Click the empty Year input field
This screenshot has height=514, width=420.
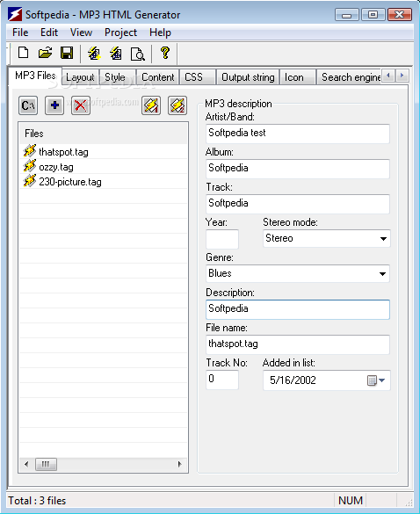coord(222,239)
